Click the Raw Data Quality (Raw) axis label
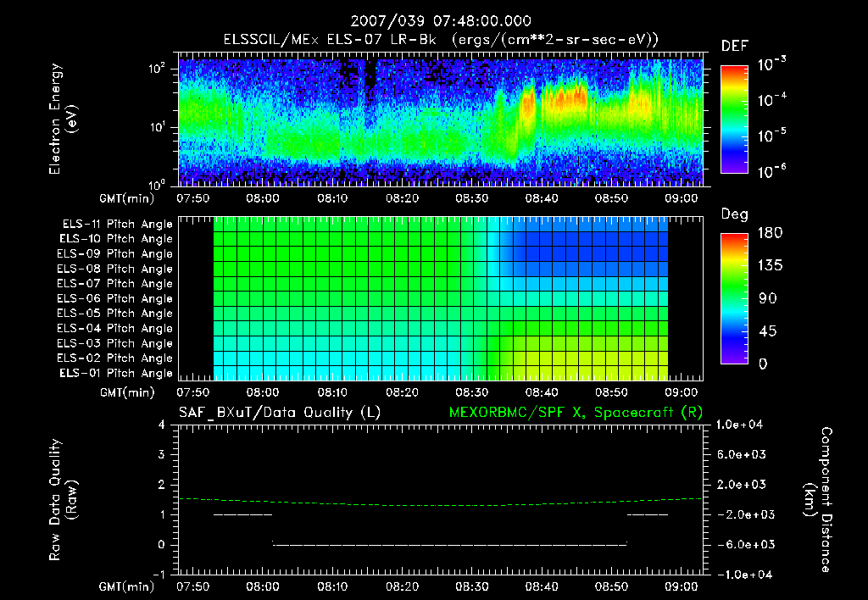The image size is (868, 600). coord(63,500)
